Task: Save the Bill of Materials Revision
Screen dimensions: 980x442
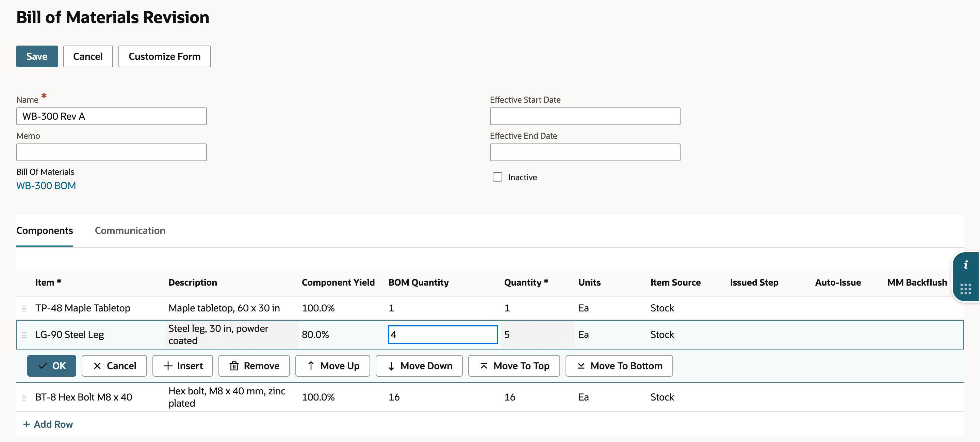Action: click(37, 56)
